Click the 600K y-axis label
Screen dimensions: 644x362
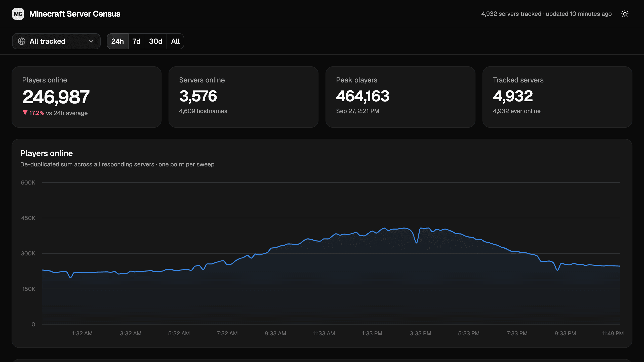tap(28, 183)
